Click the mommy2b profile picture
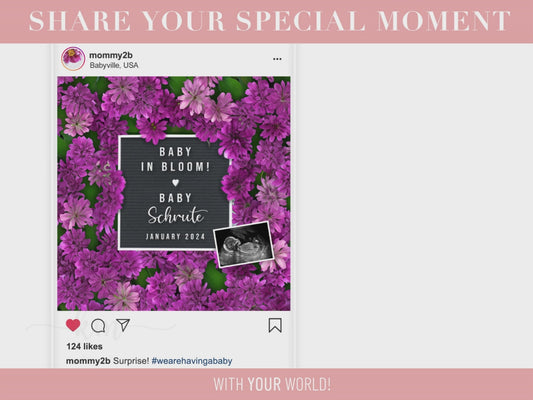 73,58
